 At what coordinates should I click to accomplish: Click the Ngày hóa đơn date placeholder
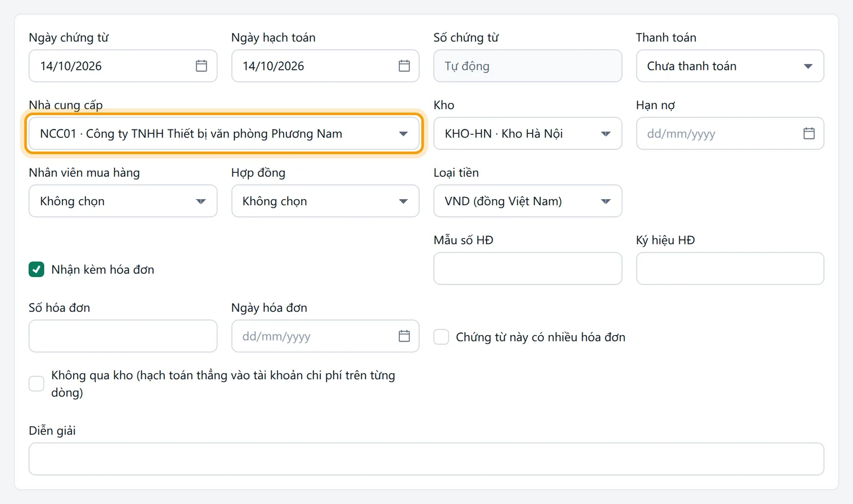pyautogui.click(x=276, y=337)
